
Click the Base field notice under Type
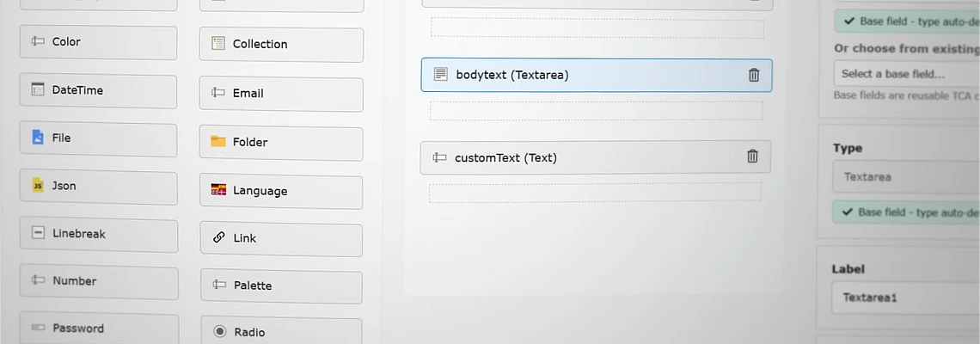(x=906, y=212)
